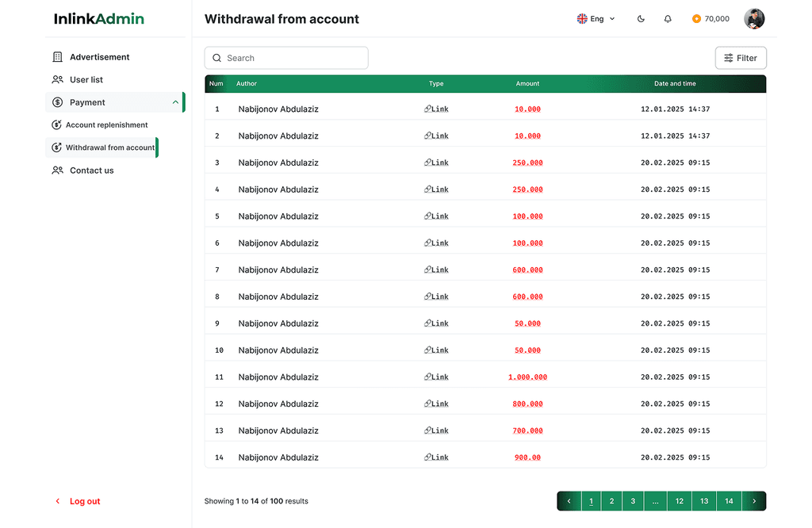Open the Eng language dropdown
Image resolution: width=812 pixels, height=528 pixels.
click(596, 19)
